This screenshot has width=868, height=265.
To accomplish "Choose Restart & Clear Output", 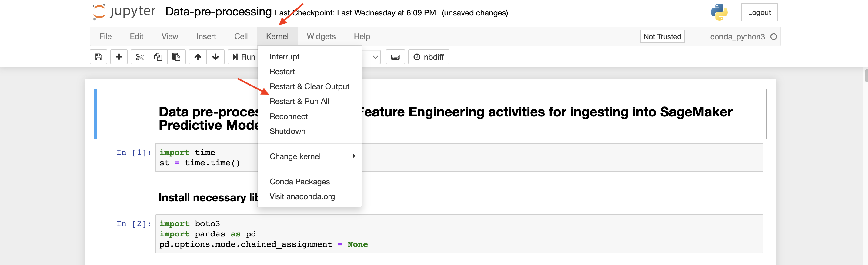I will 309,86.
